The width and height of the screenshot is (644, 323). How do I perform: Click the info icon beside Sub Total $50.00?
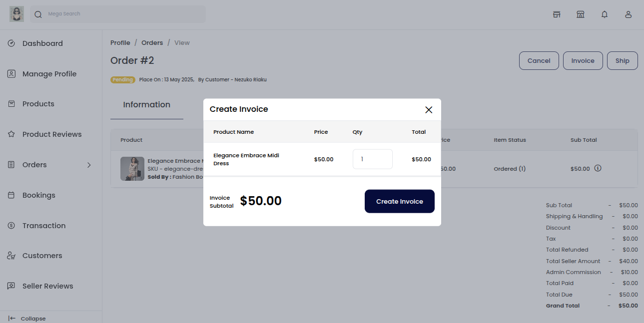[599, 169]
